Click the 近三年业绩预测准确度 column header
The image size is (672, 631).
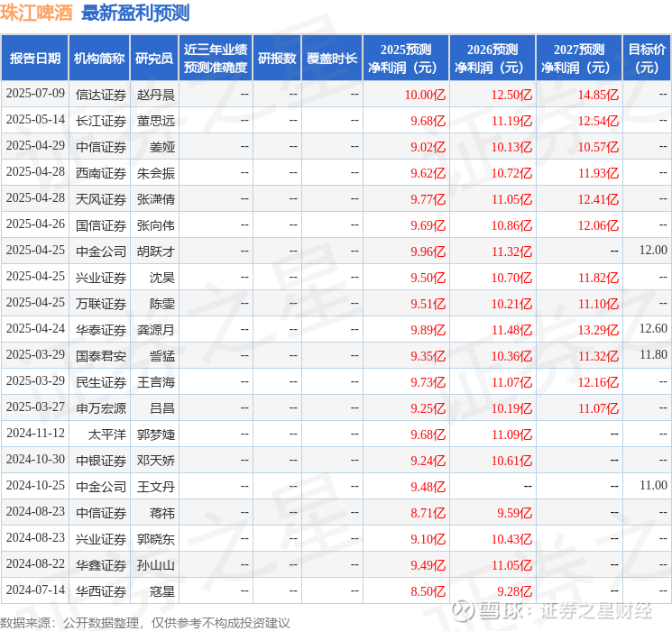click(x=216, y=59)
